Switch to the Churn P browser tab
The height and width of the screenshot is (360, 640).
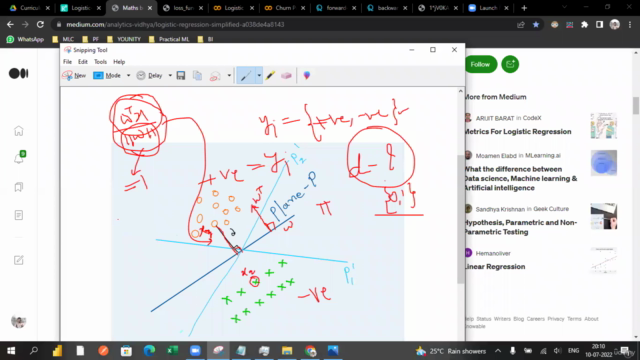(284, 8)
